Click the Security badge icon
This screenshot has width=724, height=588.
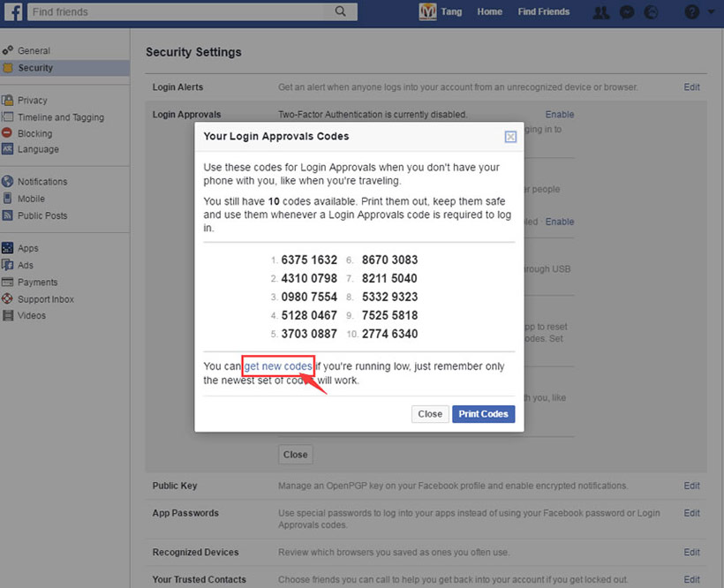point(7,68)
